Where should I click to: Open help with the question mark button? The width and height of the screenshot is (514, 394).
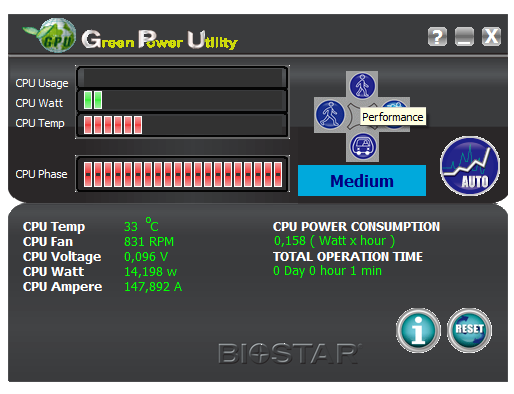[437, 36]
